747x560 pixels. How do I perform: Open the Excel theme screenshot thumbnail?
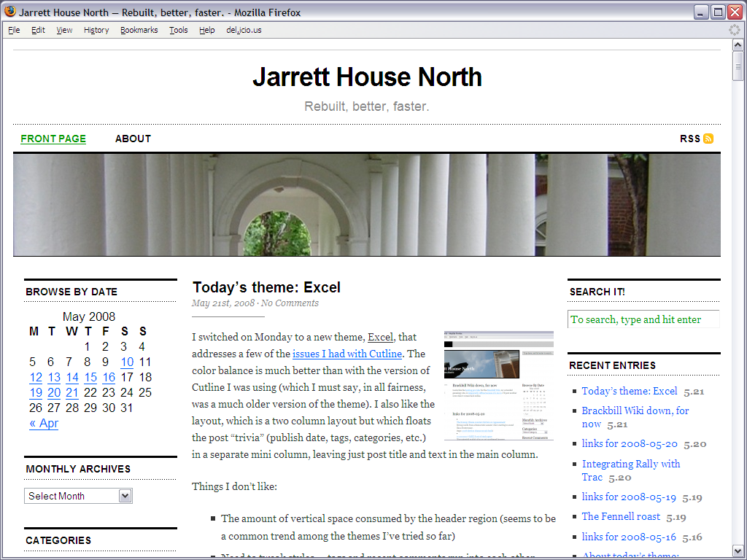pos(498,385)
